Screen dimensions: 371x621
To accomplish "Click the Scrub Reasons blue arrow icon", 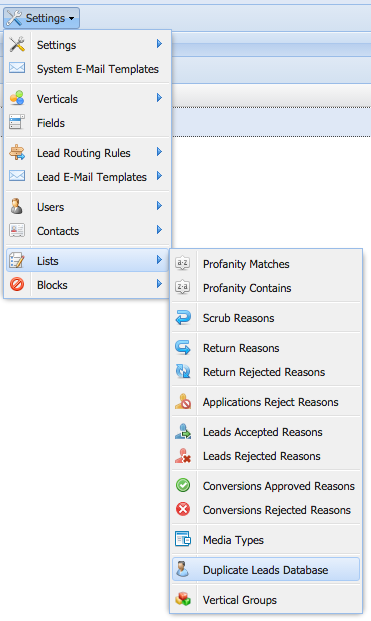I will pos(183,318).
